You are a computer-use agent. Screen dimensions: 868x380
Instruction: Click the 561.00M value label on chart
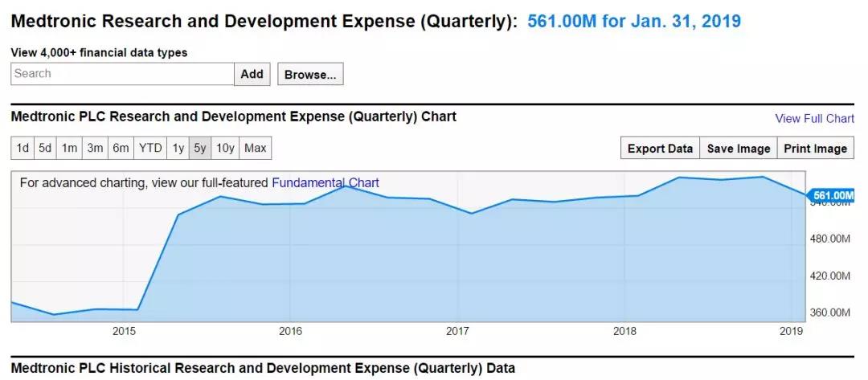click(x=832, y=195)
